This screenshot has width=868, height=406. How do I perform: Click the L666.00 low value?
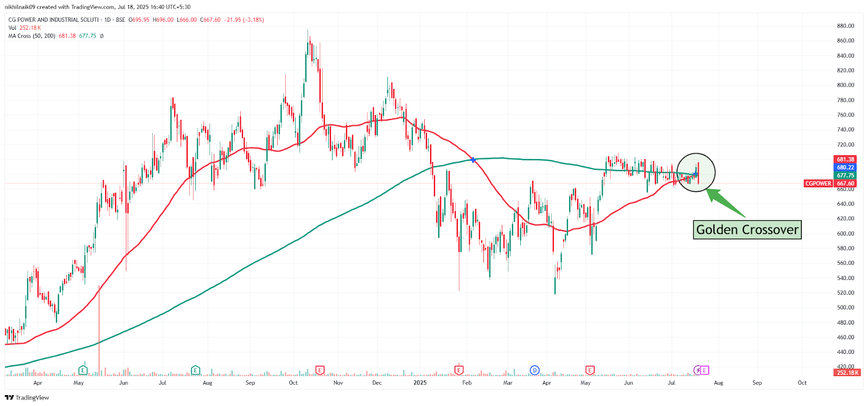[x=187, y=20]
